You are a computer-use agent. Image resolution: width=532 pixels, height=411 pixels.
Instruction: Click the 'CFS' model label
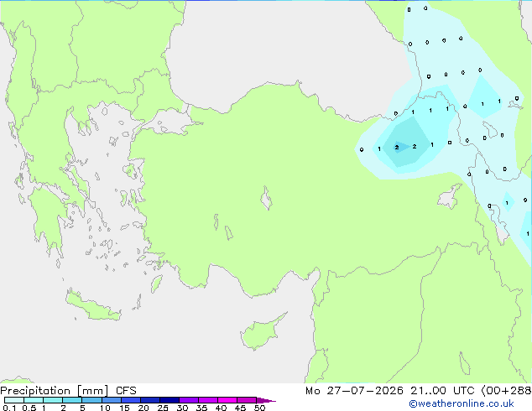126,391
